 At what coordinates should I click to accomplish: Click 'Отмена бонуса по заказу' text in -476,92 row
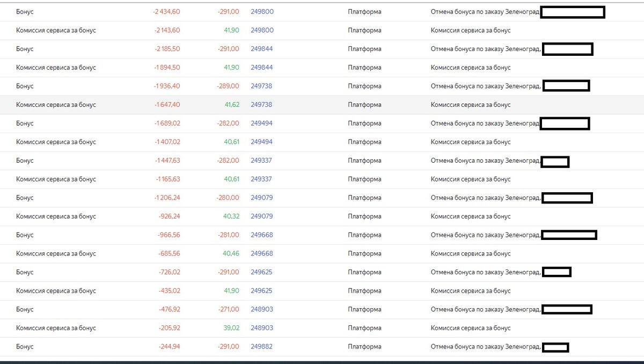[x=467, y=309]
